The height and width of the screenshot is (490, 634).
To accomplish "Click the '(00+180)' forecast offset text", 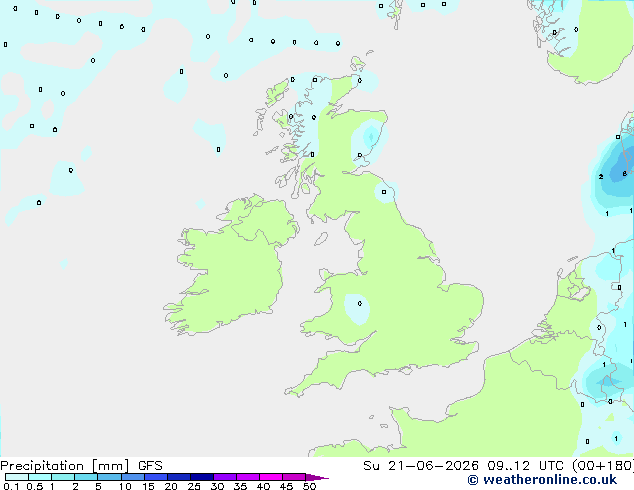I will 603,466.
